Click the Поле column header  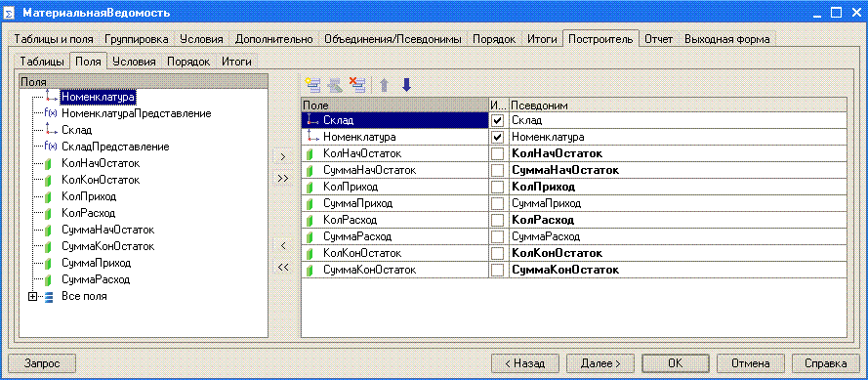click(394, 106)
